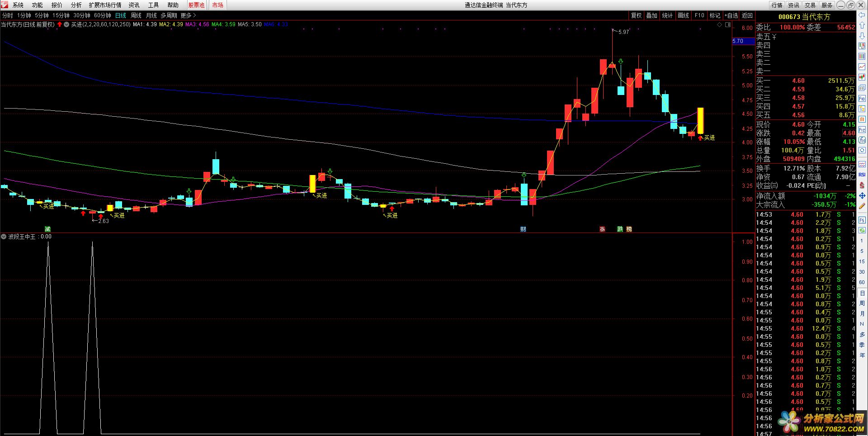Click the +自选 button
This screenshot has height=436, width=868.
[731, 15]
